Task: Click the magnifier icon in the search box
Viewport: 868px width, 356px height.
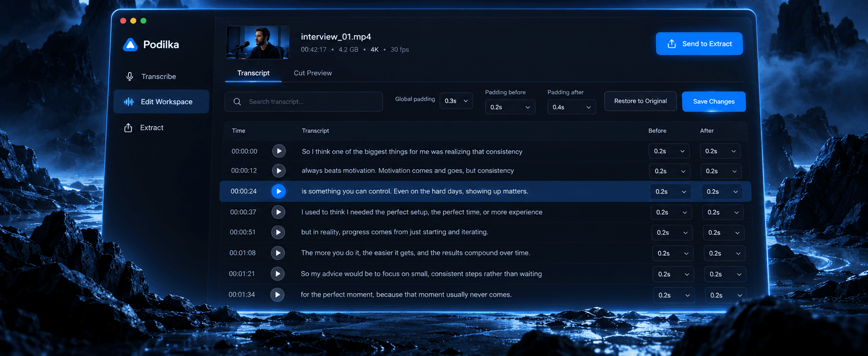Action: [237, 102]
